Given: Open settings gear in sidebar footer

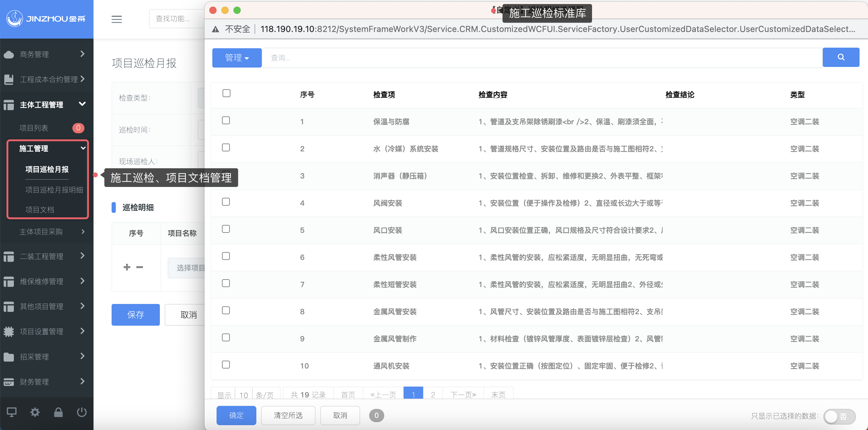Looking at the screenshot, I should tap(35, 412).
